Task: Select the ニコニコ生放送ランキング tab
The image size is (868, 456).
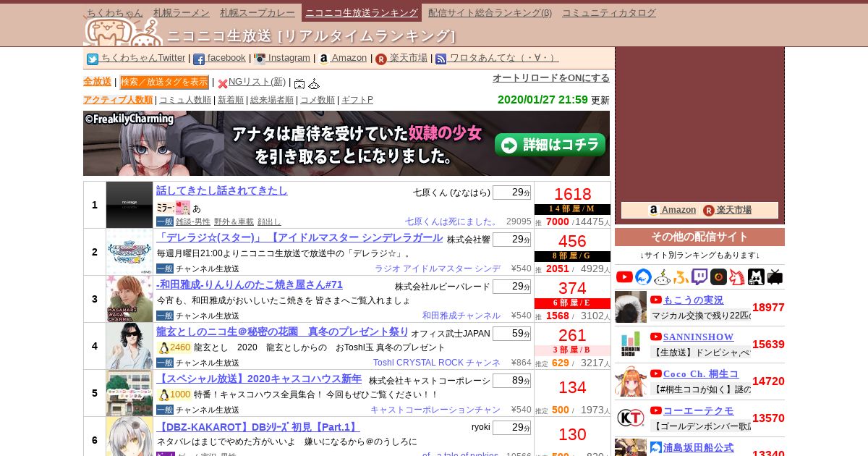Action: [362, 12]
